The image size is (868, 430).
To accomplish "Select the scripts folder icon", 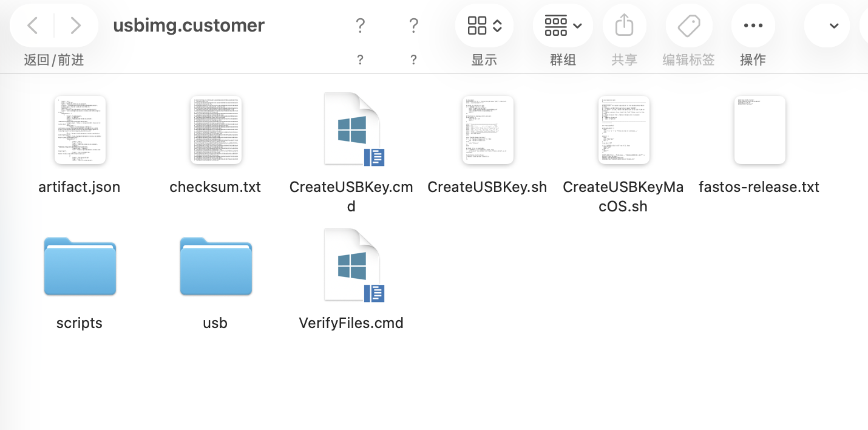I will (x=80, y=266).
